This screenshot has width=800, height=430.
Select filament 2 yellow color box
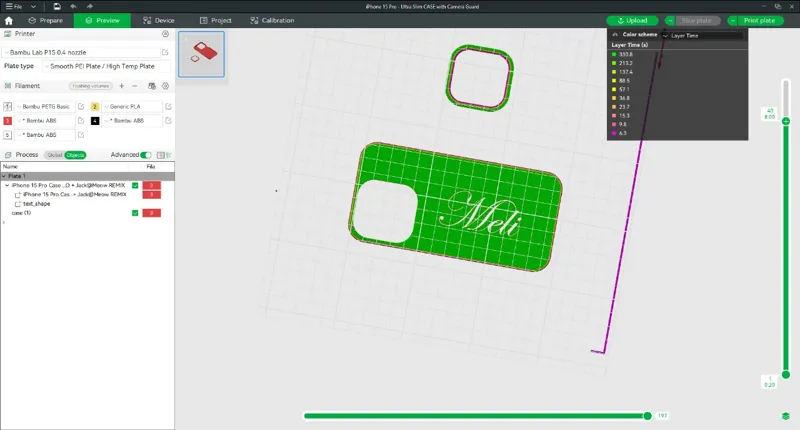point(95,107)
